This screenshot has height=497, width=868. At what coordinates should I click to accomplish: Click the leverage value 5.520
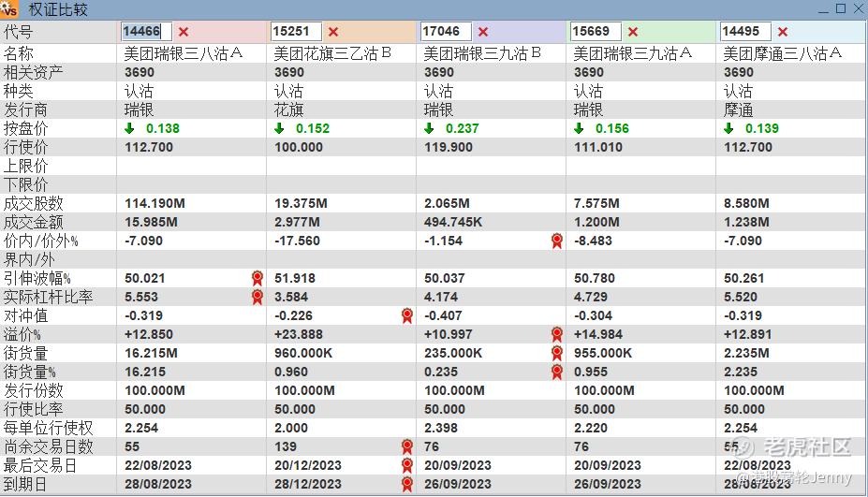(741, 297)
